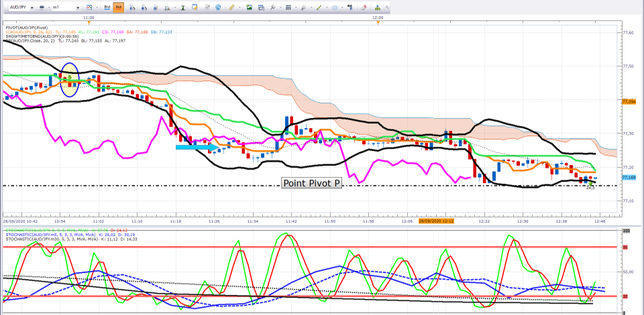
Task: Click the 12:30 time axis label
Action: coord(523,221)
